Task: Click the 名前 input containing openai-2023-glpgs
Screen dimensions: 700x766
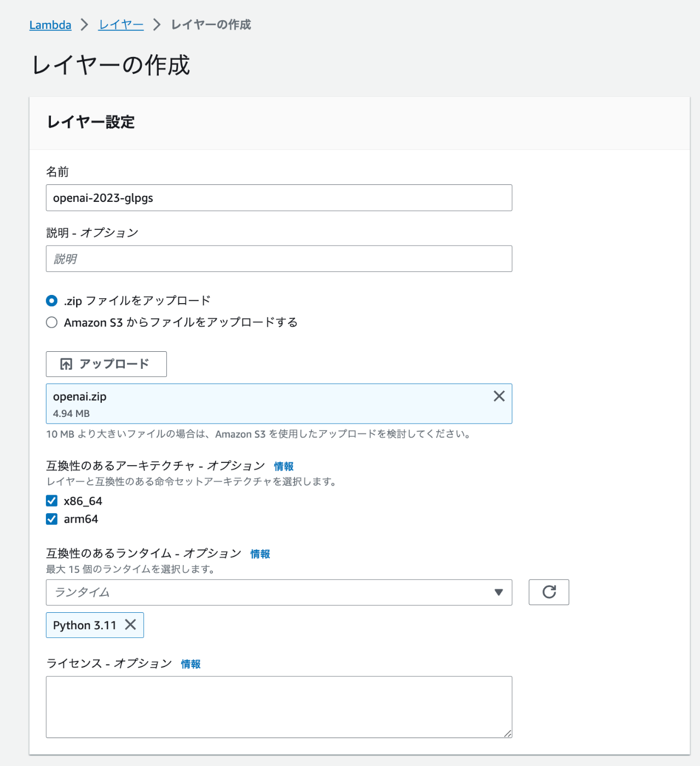Action: click(279, 198)
